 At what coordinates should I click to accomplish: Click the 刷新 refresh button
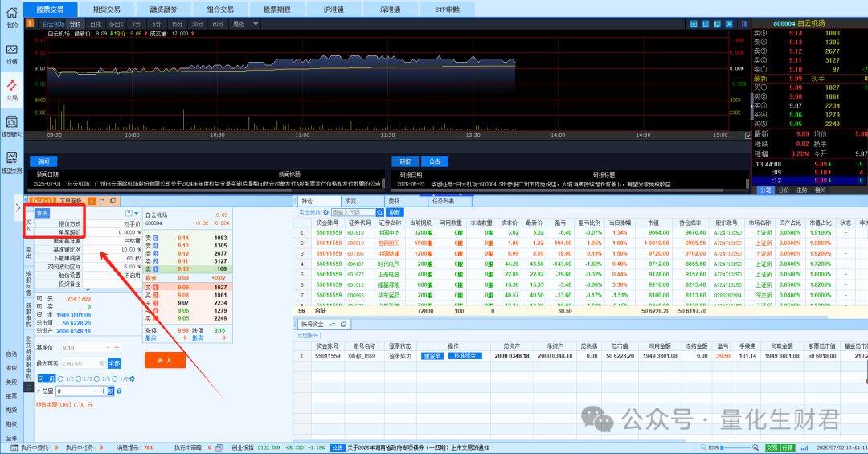[394, 213]
